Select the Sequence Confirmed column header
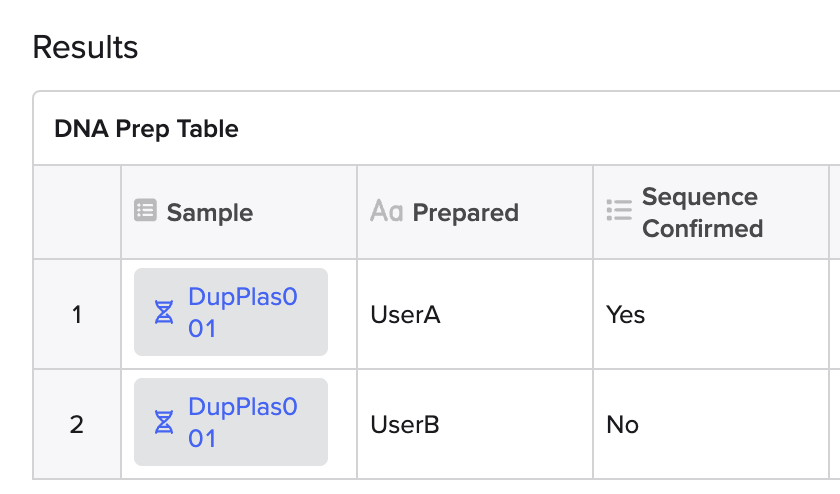The height and width of the screenshot is (494, 840). [710, 213]
